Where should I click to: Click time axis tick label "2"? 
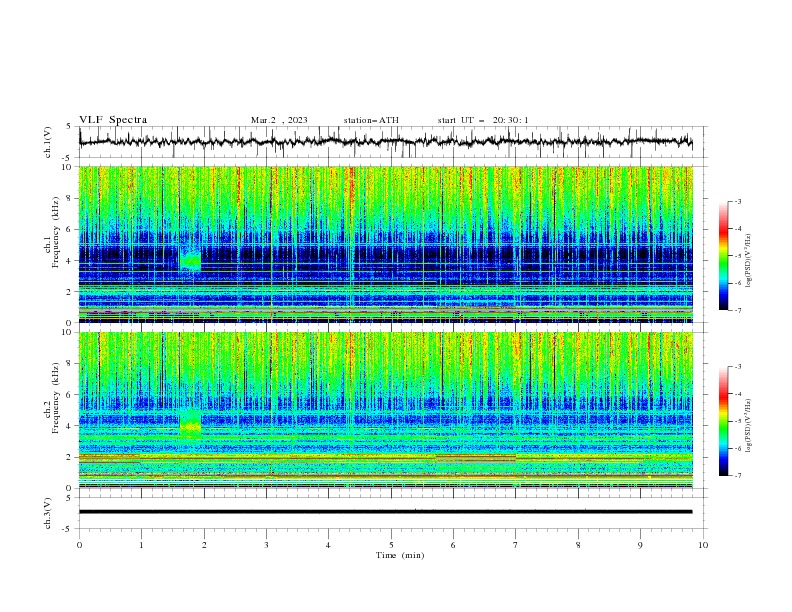click(x=204, y=545)
